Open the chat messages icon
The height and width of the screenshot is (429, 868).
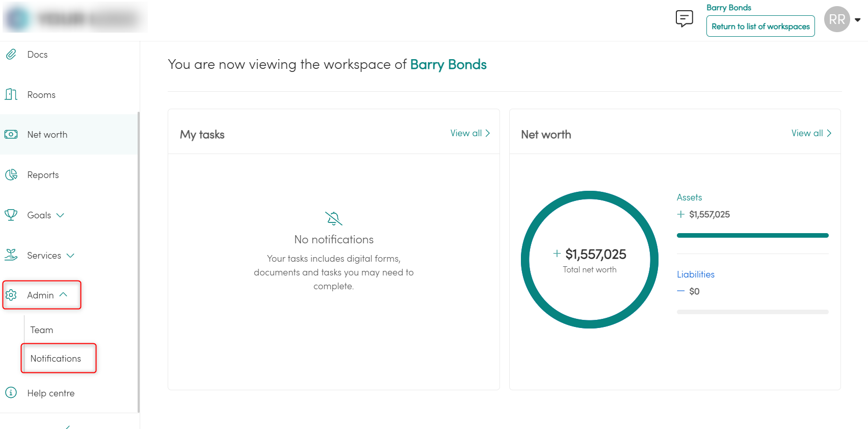click(x=684, y=19)
